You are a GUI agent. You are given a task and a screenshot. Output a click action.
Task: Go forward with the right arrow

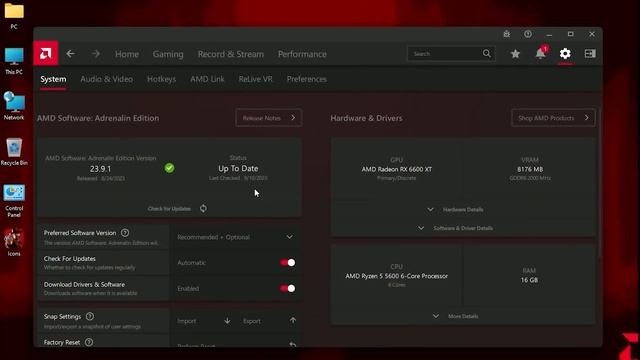pyautogui.click(x=96, y=54)
